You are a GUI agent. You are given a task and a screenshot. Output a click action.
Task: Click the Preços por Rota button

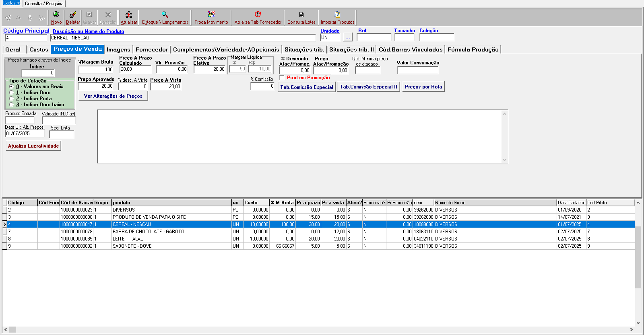pyautogui.click(x=423, y=87)
